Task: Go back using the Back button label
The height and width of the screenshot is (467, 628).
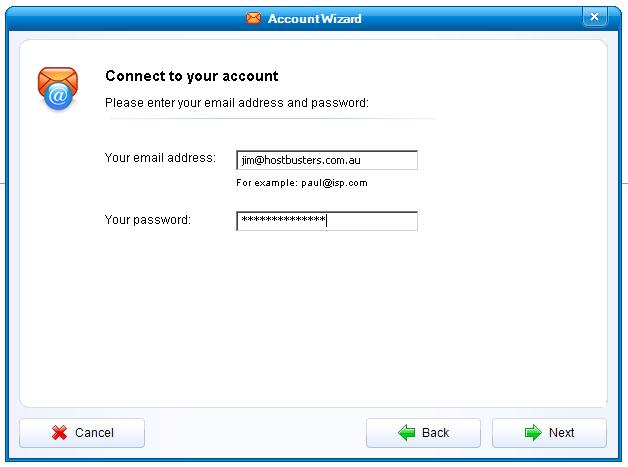Action: (435, 433)
